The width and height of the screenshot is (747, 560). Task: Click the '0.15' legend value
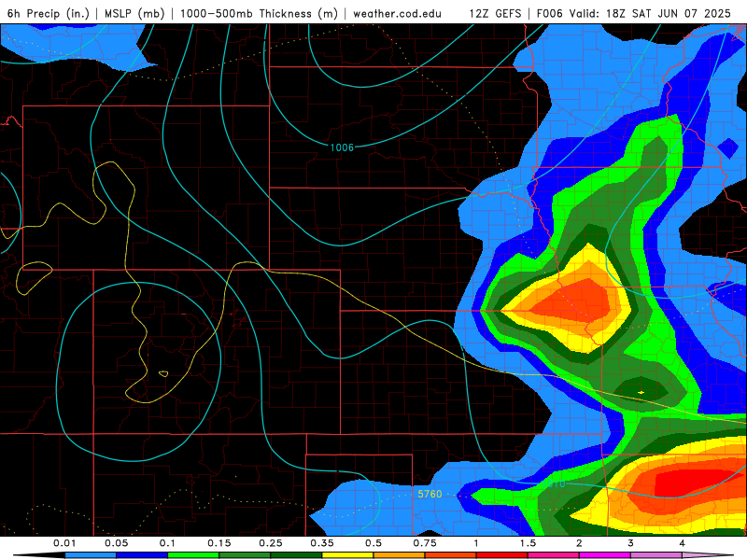[219, 543]
